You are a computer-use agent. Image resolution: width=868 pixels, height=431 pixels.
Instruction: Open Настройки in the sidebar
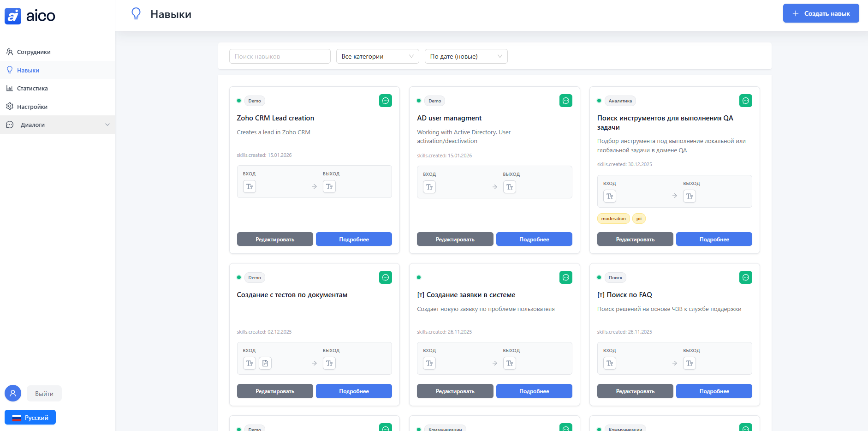(x=57, y=107)
